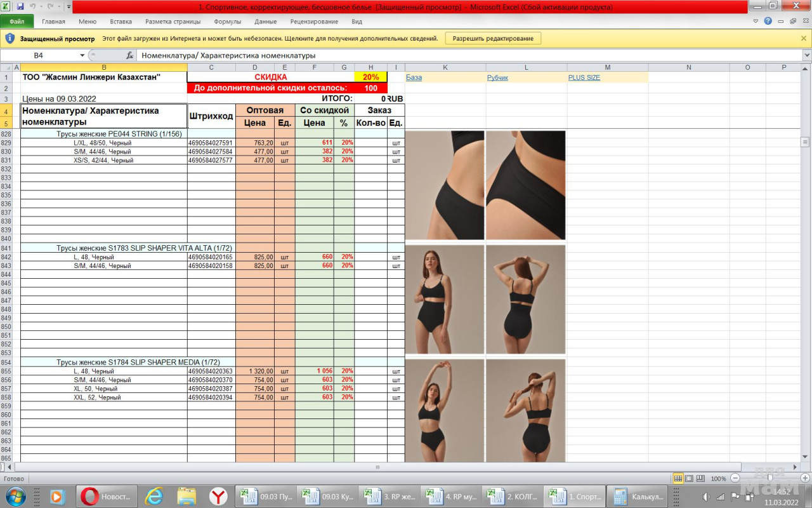
Task: Switch to Page Break Preview view
Action: (x=700, y=478)
